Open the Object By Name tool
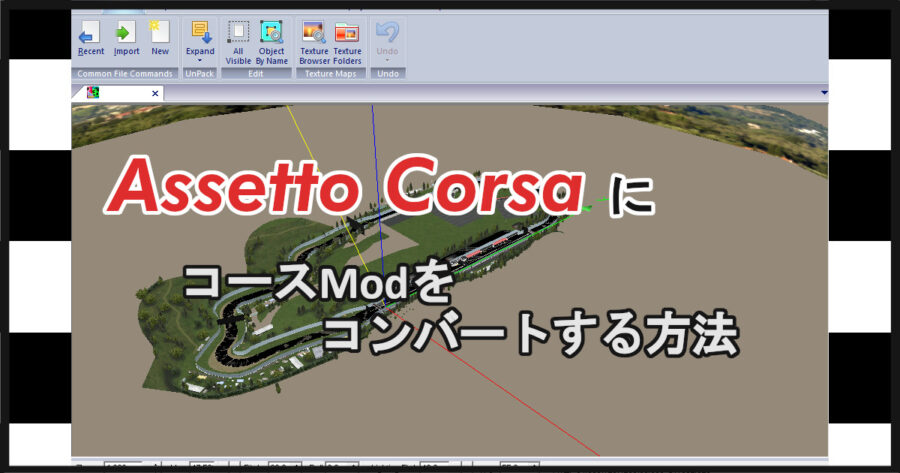 coord(271,43)
